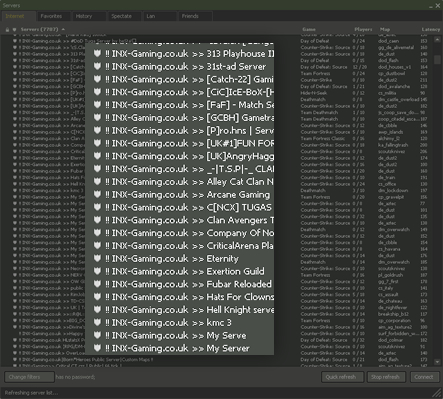The width and height of the screenshot is (443, 399).
Task: Click map name dod_avalanche
Action: tap(394, 86)
